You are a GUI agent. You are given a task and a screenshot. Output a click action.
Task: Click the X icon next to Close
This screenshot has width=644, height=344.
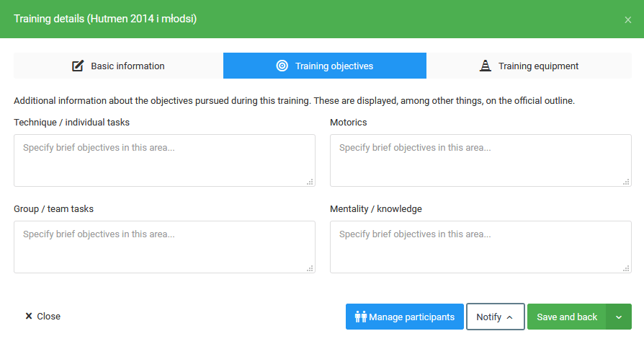pos(29,317)
